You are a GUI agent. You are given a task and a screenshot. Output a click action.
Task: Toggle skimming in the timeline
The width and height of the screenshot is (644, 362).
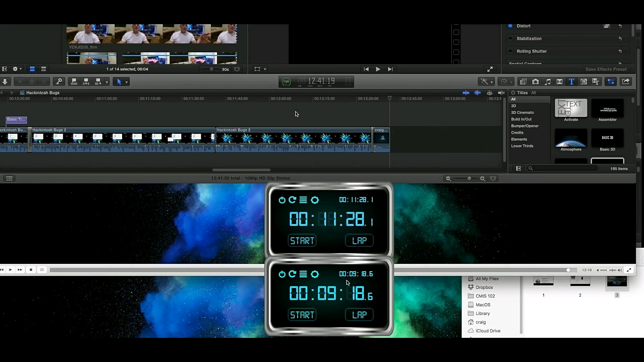pos(466,93)
